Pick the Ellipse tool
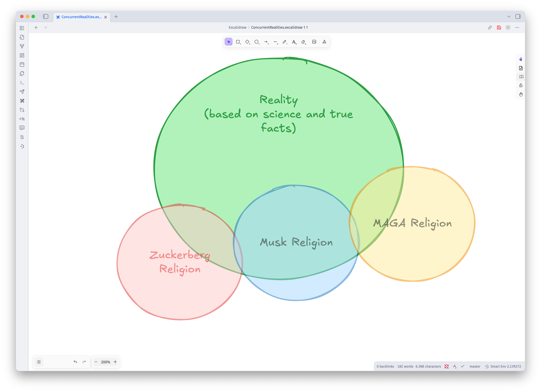This screenshot has height=392, width=541. point(256,42)
